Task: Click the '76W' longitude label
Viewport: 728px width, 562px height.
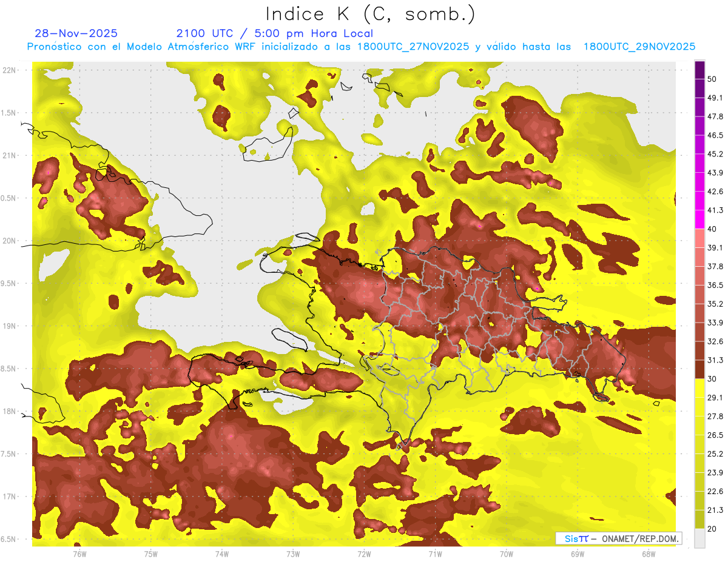Action: pos(79,554)
